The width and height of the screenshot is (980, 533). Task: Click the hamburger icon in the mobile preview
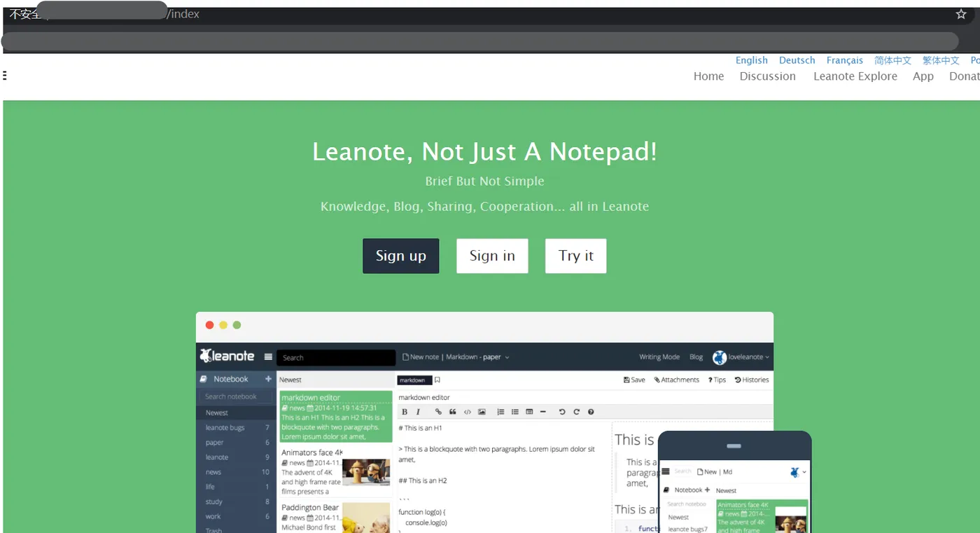(x=666, y=471)
